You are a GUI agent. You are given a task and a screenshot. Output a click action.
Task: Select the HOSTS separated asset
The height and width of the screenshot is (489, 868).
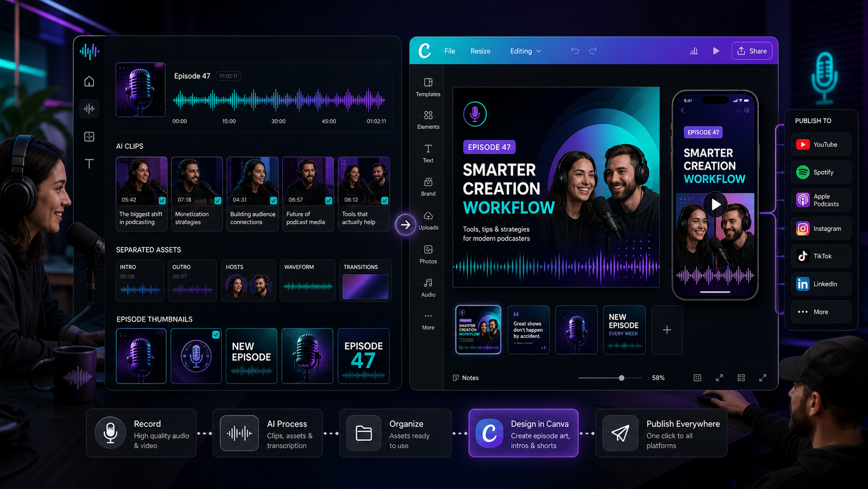pyautogui.click(x=248, y=281)
